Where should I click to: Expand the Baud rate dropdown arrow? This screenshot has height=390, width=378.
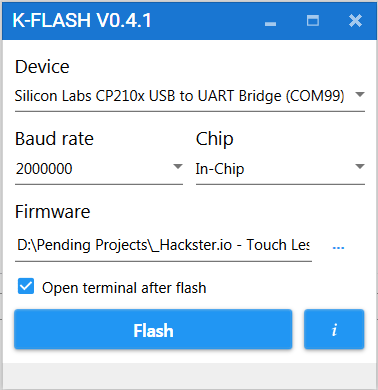pos(178,166)
